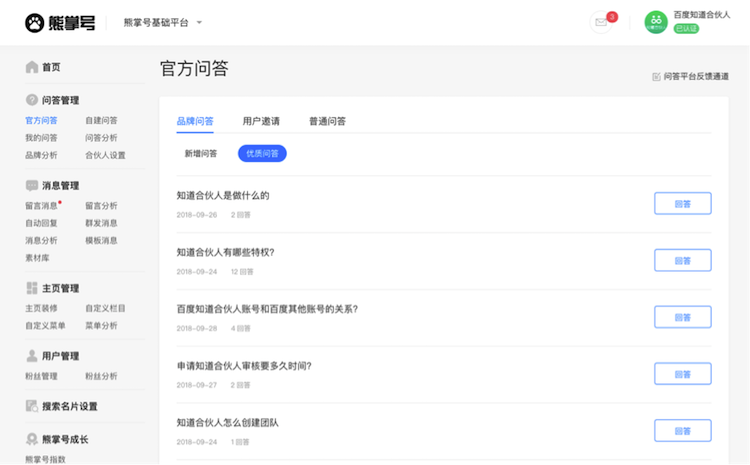Open question 知道合伙人有哪些特权?
Image resolution: width=750 pixels, height=465 pixels.
point(225,252)
